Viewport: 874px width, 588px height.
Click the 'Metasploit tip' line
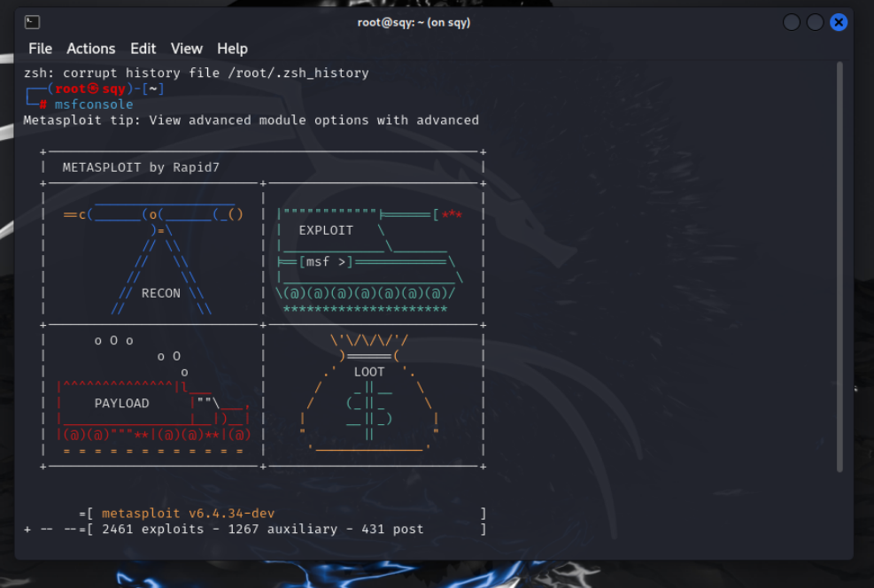click(x=251, y=120)
